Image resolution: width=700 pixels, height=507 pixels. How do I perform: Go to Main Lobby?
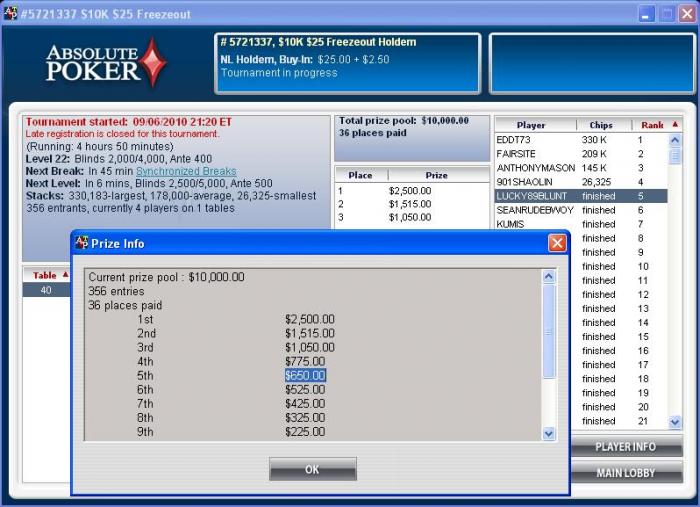pyautogui.click(x=626, y=473)
